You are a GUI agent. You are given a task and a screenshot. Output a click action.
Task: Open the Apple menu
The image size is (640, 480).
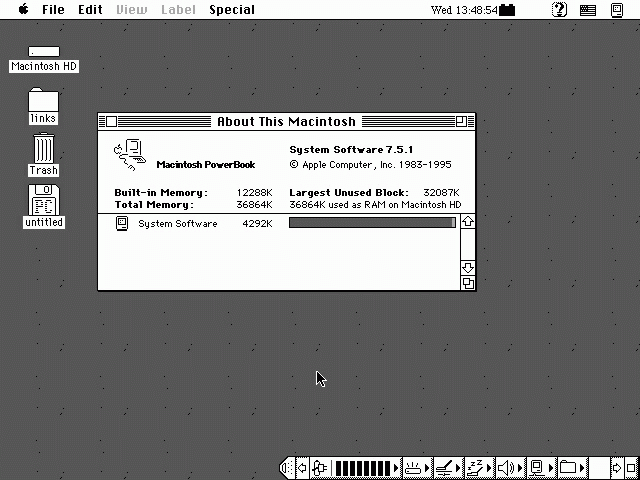pyautogui.click(x=24, y=9)
